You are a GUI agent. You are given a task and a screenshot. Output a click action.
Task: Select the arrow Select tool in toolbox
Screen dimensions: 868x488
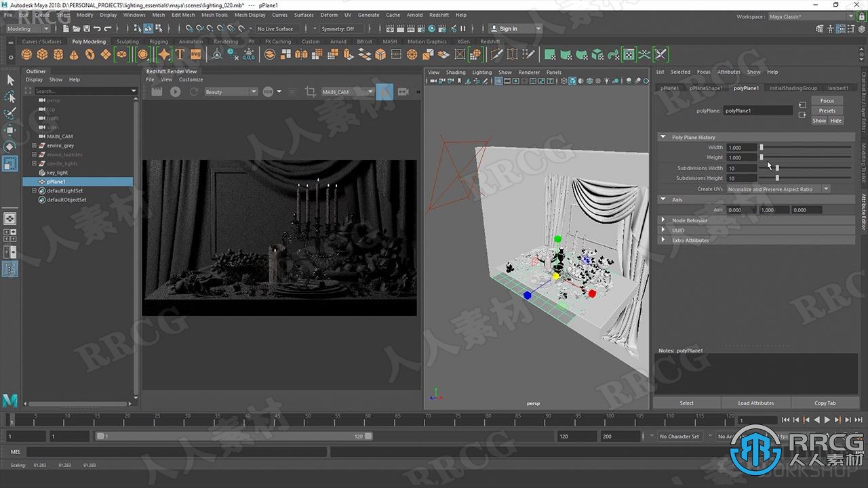coord(10,80)
